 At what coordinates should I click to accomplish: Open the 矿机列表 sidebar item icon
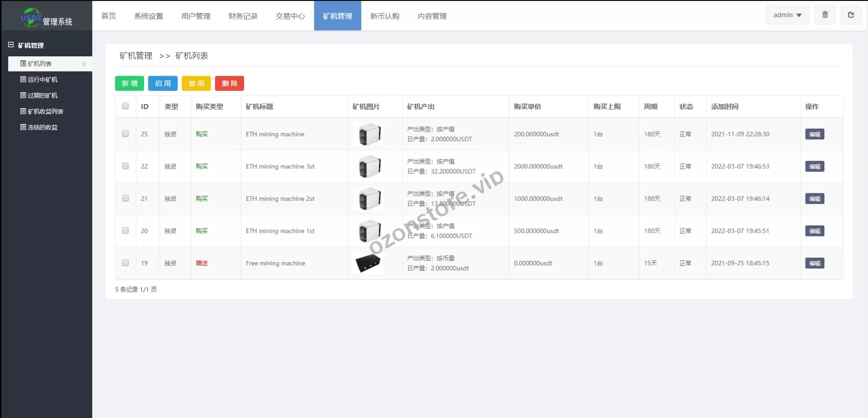[23, 63]
